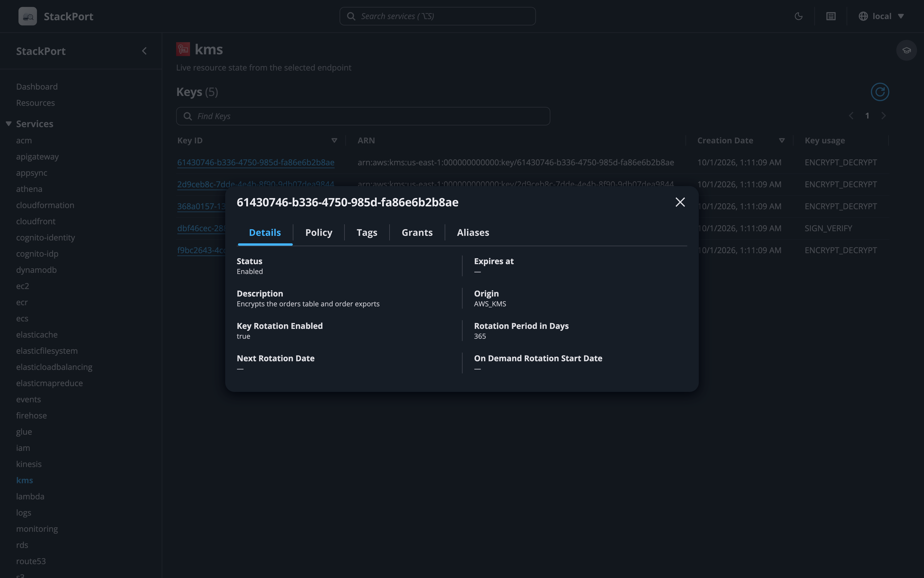Open the ecs service
Viewport: 924px width, 578px height.
pos(22,318)
